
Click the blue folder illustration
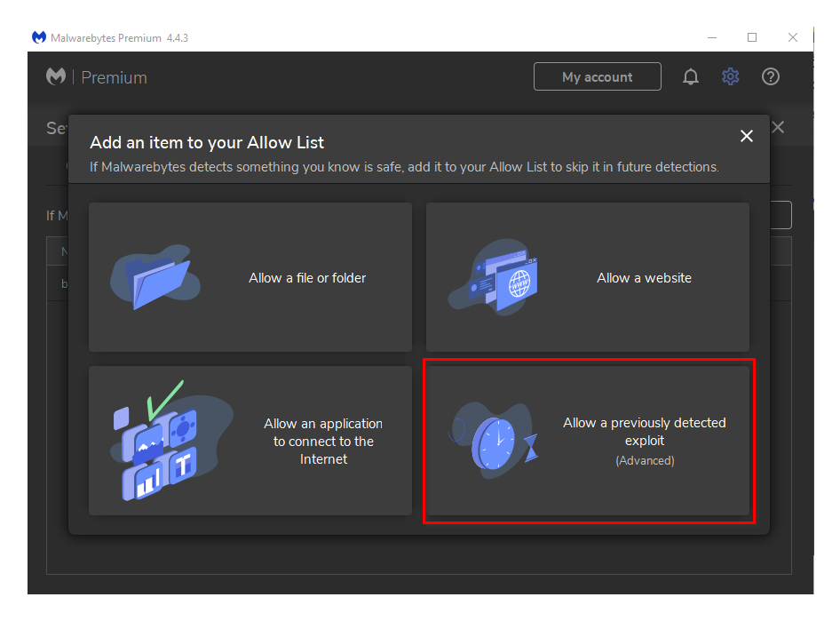155,277
